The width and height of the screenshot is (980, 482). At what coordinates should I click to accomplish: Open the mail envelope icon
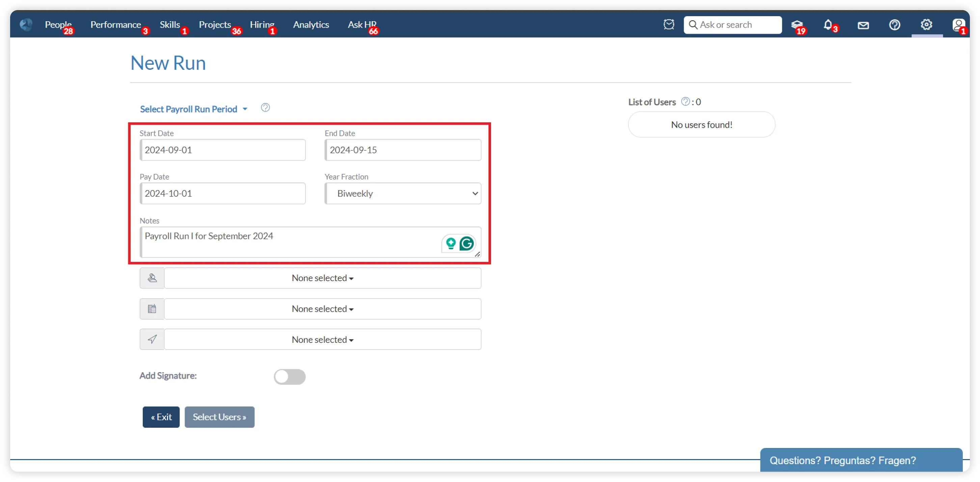click(863, 25)
